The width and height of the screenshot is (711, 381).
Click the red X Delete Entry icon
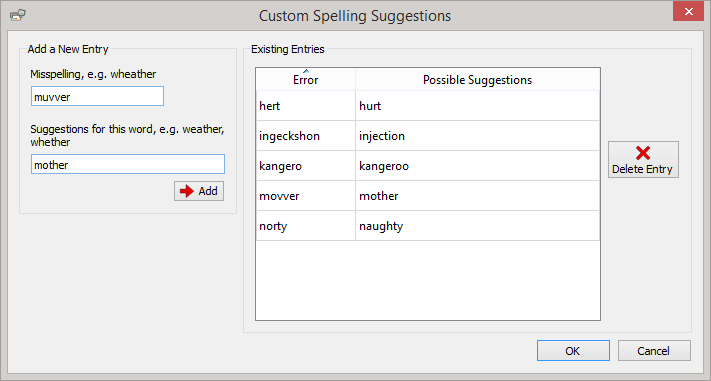coord(643,153)
